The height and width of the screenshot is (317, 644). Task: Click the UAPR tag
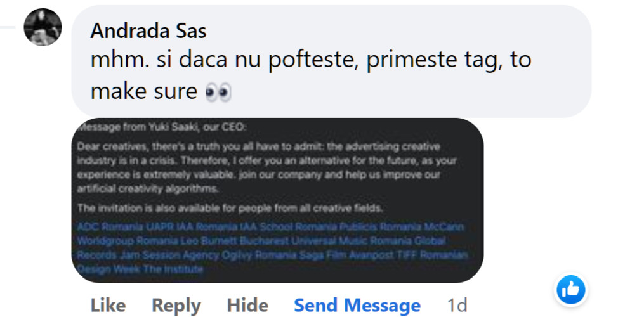(x=161, y=227)
